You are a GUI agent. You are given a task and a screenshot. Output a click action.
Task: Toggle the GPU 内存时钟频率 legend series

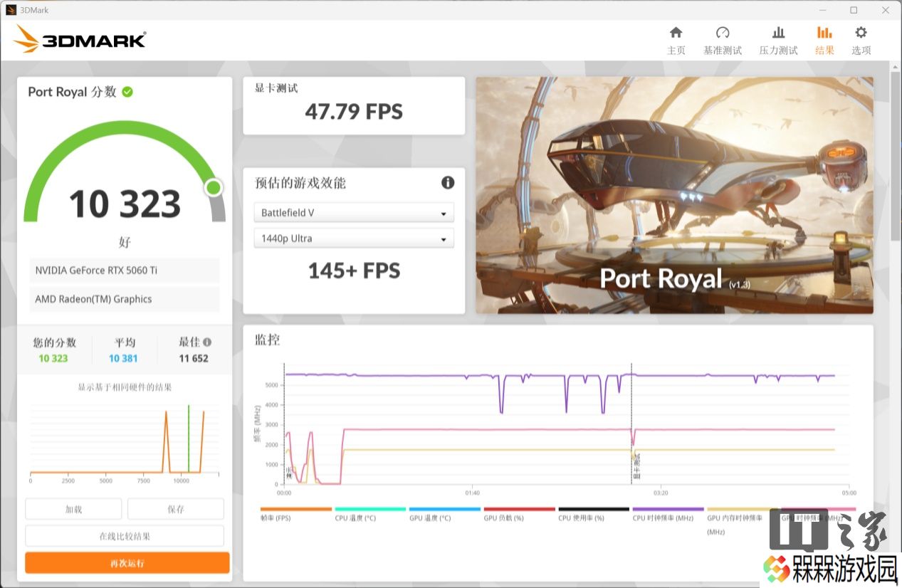coord(742,520)
